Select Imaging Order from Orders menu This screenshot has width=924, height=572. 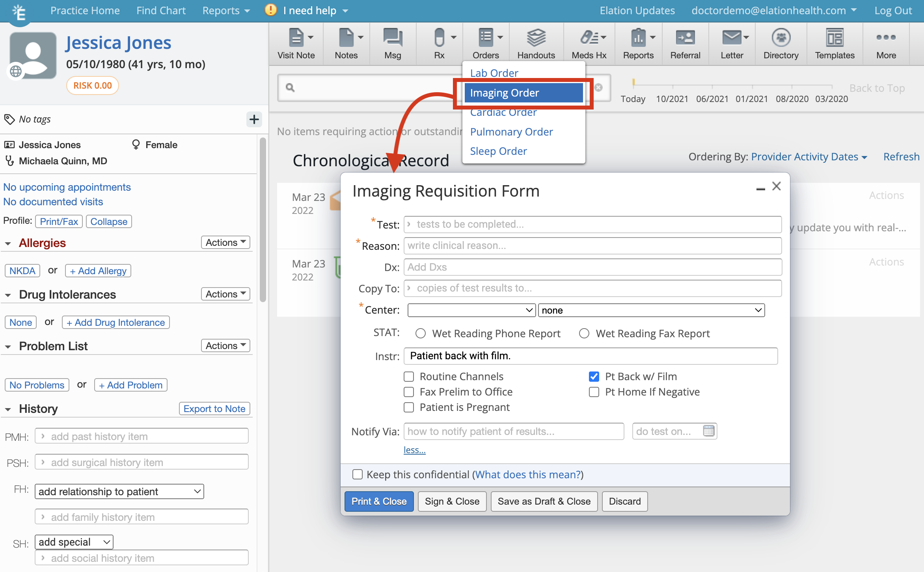click(x=504, y=92)
